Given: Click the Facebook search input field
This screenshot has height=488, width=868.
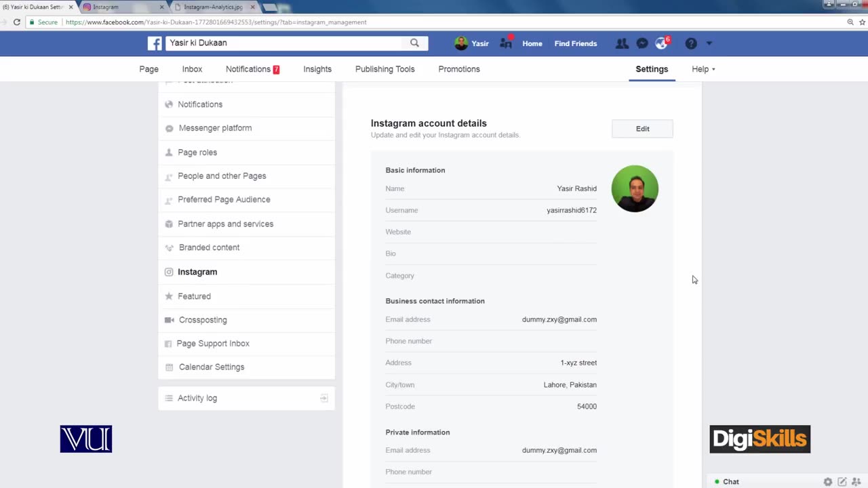Looking at the screenshot, I should pos(285,43).
